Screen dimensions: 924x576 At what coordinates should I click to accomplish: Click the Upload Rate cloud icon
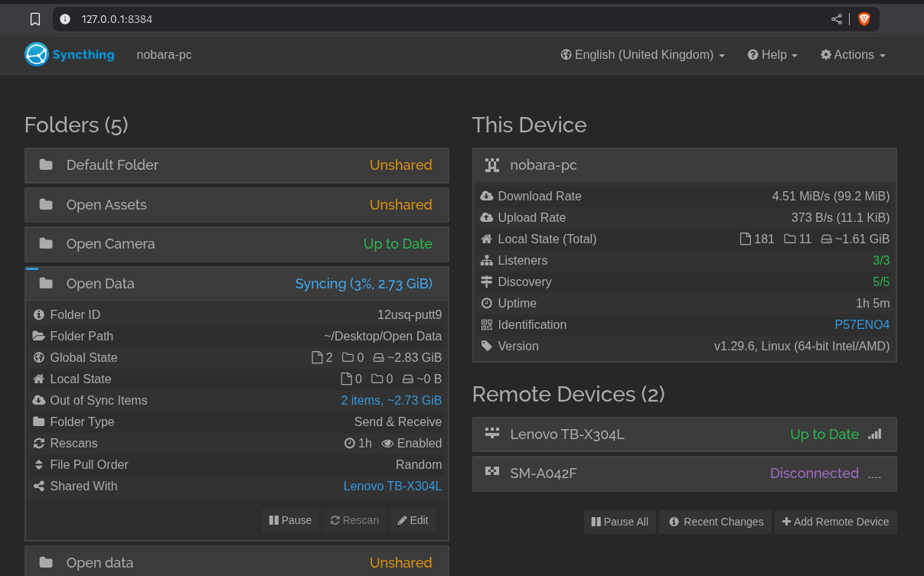[x=487, y=217]
